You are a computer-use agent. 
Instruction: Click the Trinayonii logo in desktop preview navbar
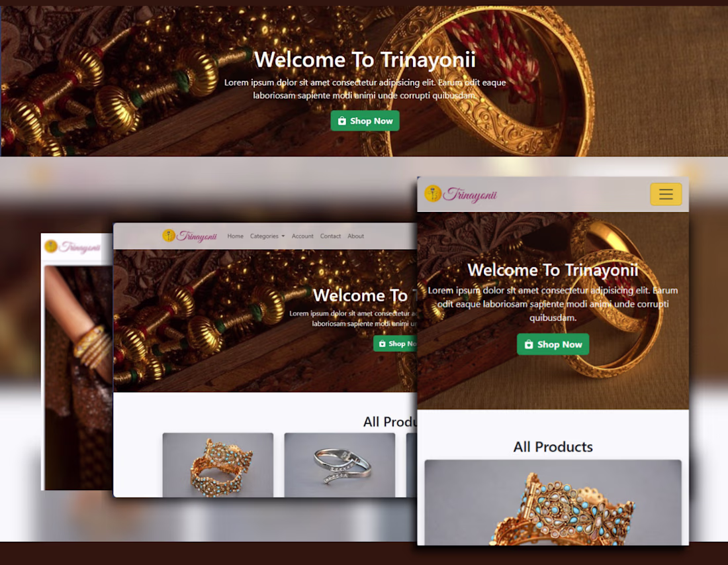tap(189, 236)
